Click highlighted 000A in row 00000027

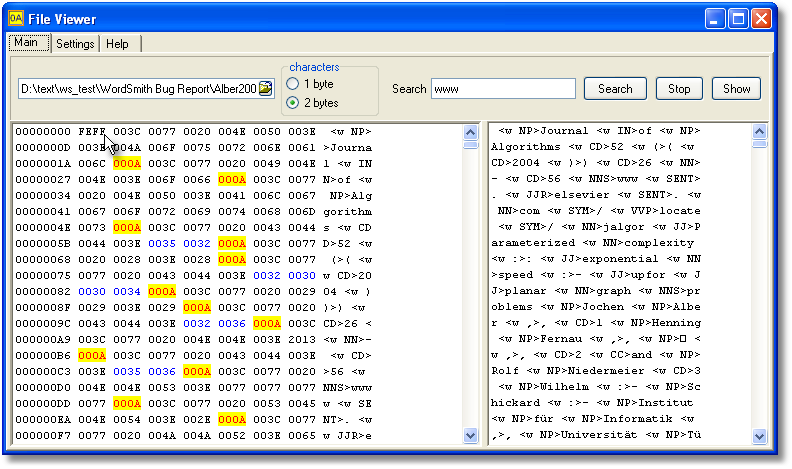[232, 180]
